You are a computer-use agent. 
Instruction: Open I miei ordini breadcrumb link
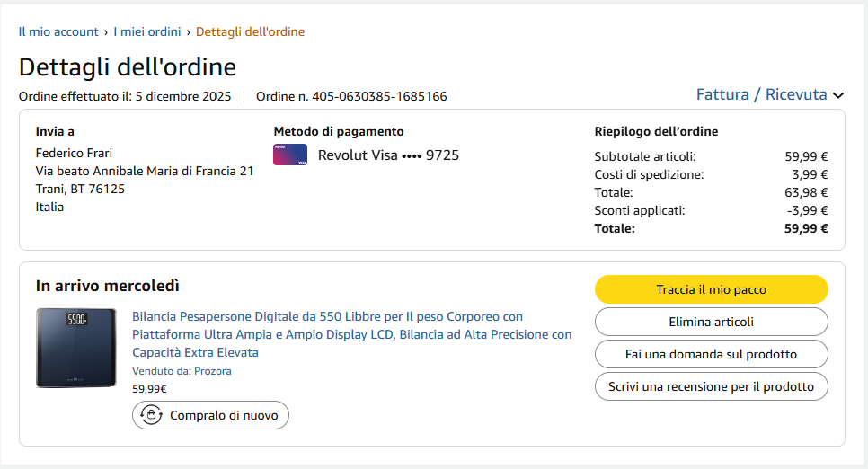pos(147,32)
